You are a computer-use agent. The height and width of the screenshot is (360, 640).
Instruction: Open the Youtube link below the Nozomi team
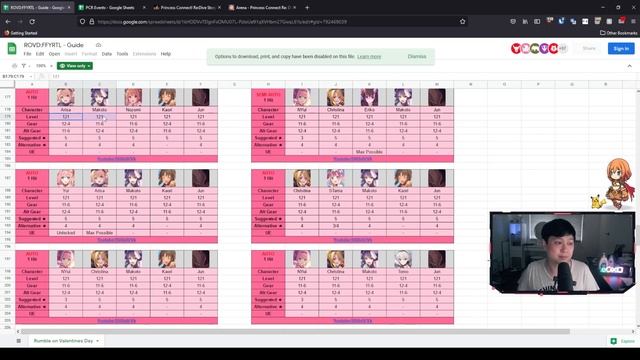116,159
